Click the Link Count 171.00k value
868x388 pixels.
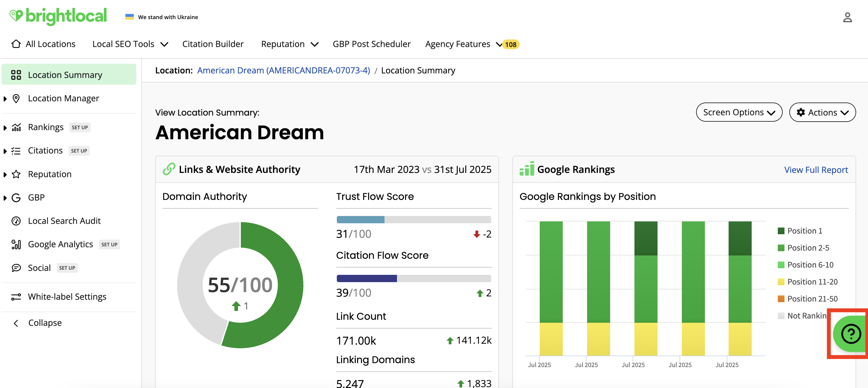pyautogui.click(x=356, y=341)
